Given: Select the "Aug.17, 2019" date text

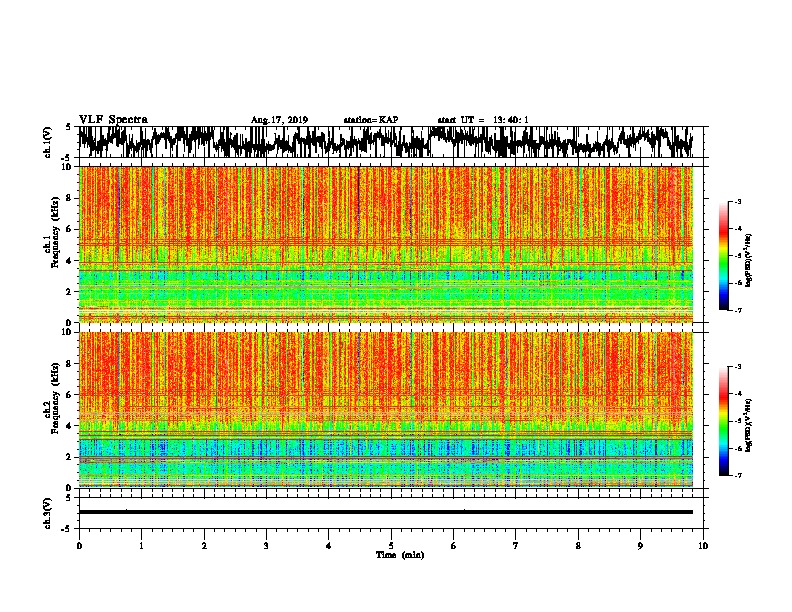Looking at the screenshot, I should click(x=279, y=120).
